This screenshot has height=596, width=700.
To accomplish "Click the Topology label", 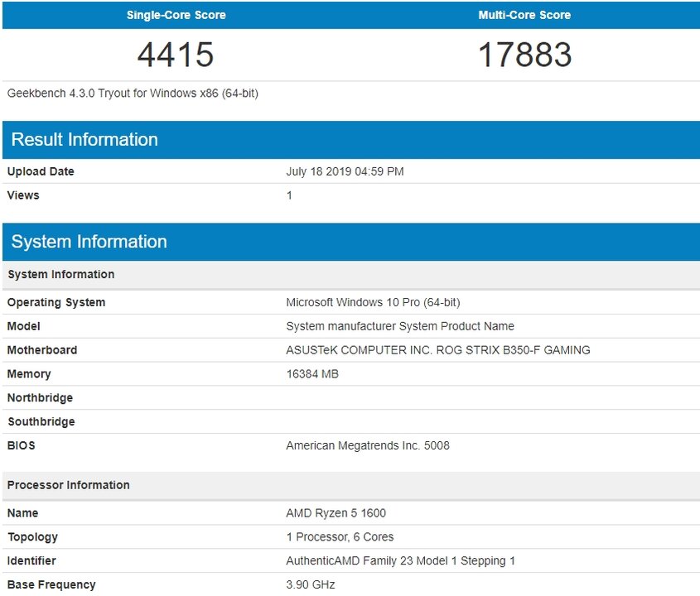I will pyautogui.click(x=32, y=537).
